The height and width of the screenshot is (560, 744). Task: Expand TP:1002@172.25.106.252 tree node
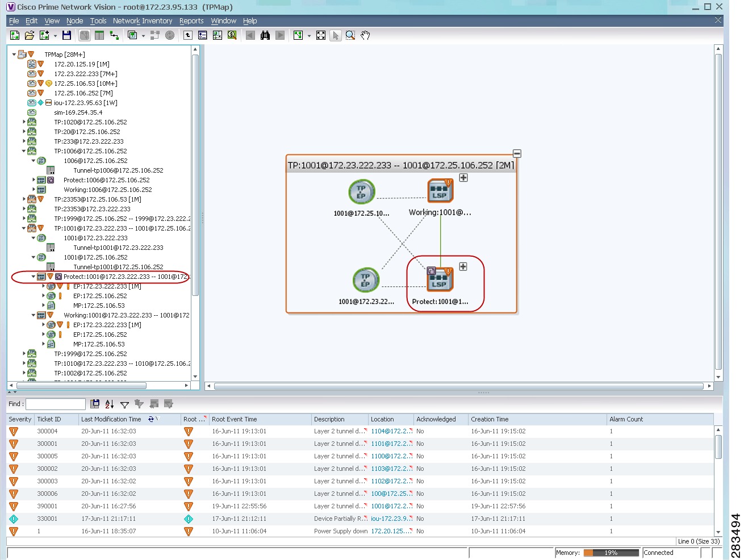pyautogui.click(x=24, y=373)
